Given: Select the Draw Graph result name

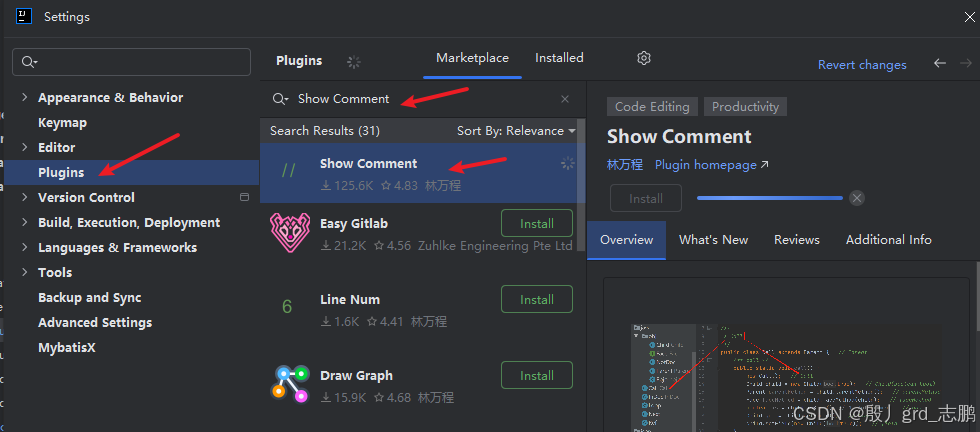Looking at the screenshot, I should 356,376.
